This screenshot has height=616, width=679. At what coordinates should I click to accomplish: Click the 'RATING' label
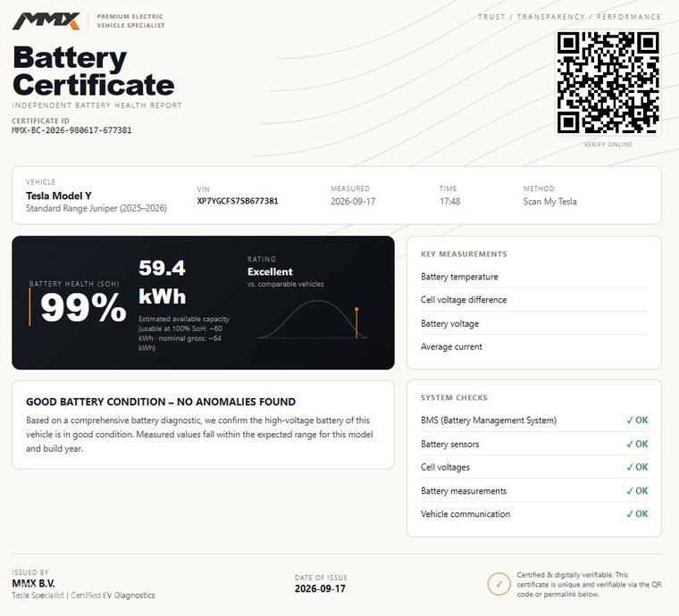pyautogui.click(x=262, y=259)
